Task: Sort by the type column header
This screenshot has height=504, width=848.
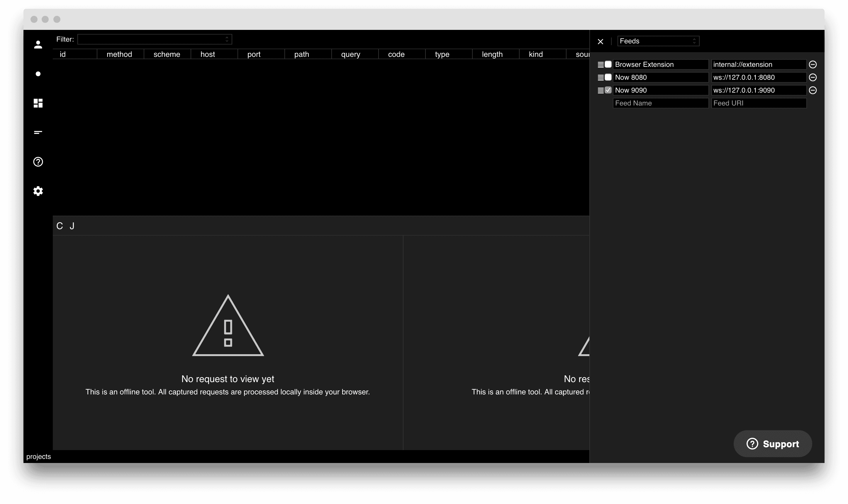Action: (x=448, y=54)
